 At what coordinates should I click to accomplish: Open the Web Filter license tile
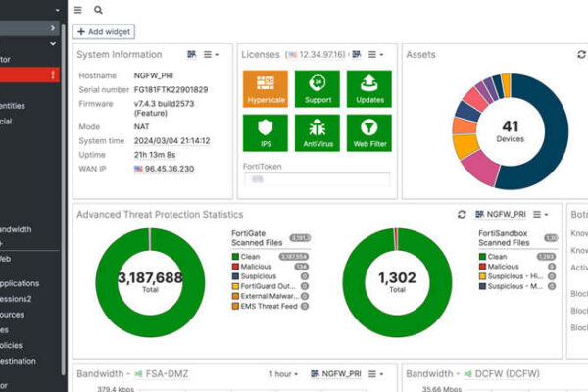coord(369,133)
